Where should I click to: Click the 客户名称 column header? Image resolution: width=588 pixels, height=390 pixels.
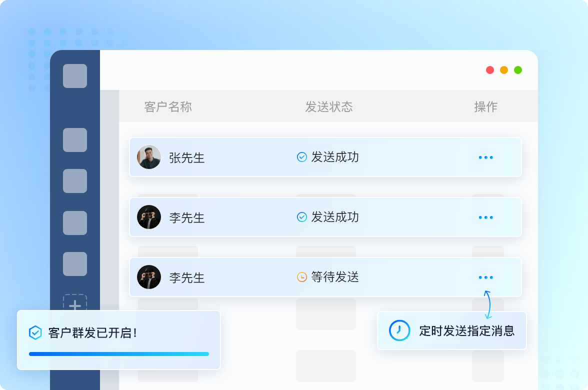click(168, 106)
